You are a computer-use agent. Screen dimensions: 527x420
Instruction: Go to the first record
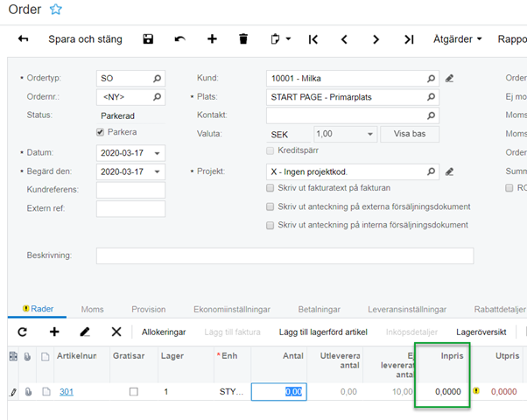[x=313, y=39]
